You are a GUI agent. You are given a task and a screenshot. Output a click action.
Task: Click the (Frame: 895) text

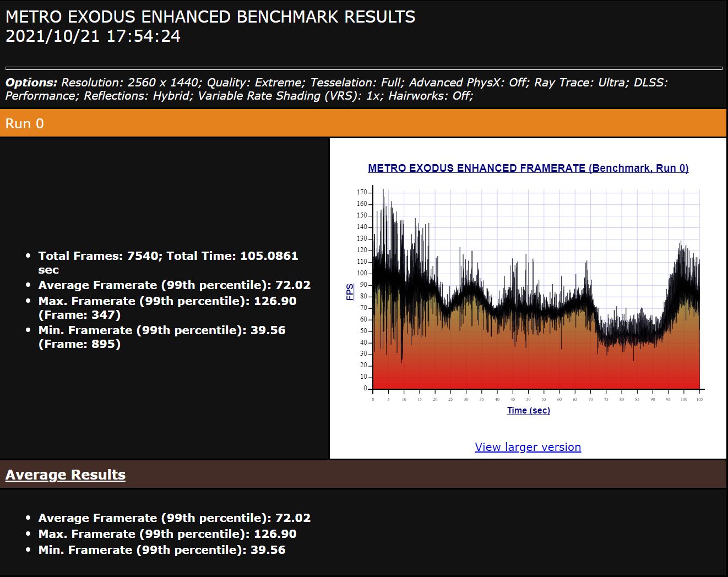coord(79,344)
